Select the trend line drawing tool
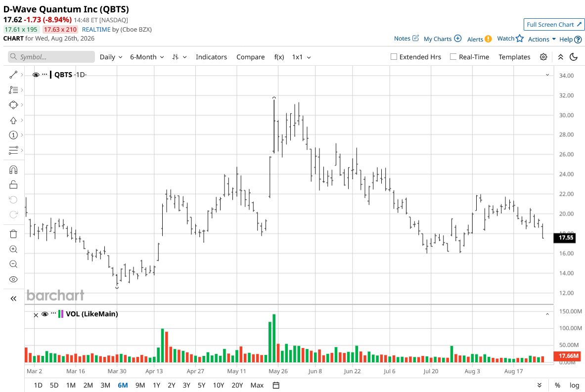This screenshot has width=585, height=392. point(13,75)
